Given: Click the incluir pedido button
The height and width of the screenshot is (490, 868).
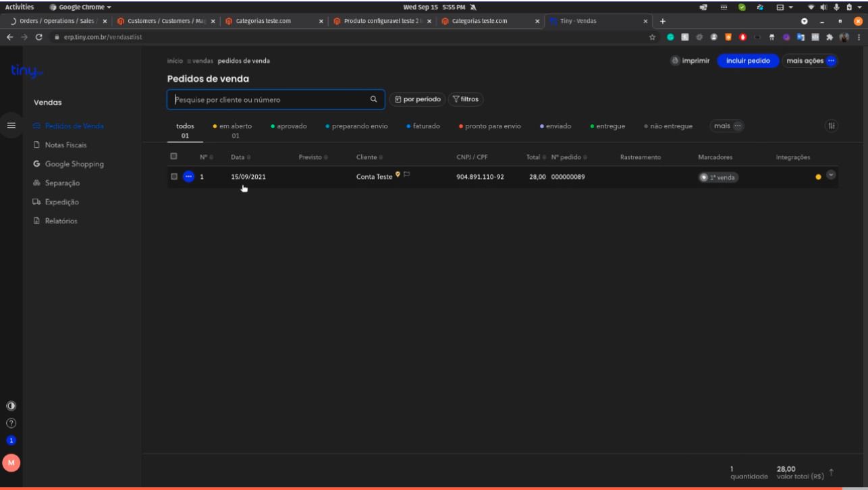Looking at the screenshot, I should pyautogui.click(x=747, y=61).
